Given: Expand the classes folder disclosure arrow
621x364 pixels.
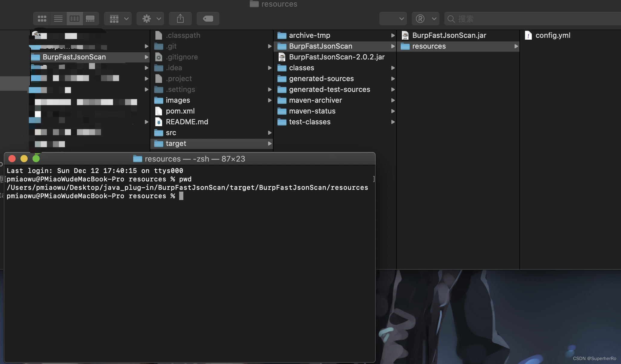Looking at the screenshot, I should [x=393, y=68].
